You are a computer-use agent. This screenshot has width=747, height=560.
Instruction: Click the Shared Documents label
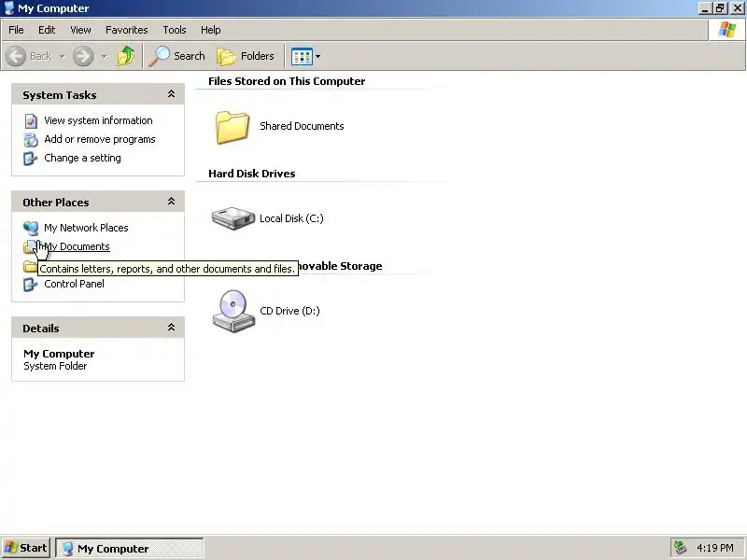[x=302, y=126]
